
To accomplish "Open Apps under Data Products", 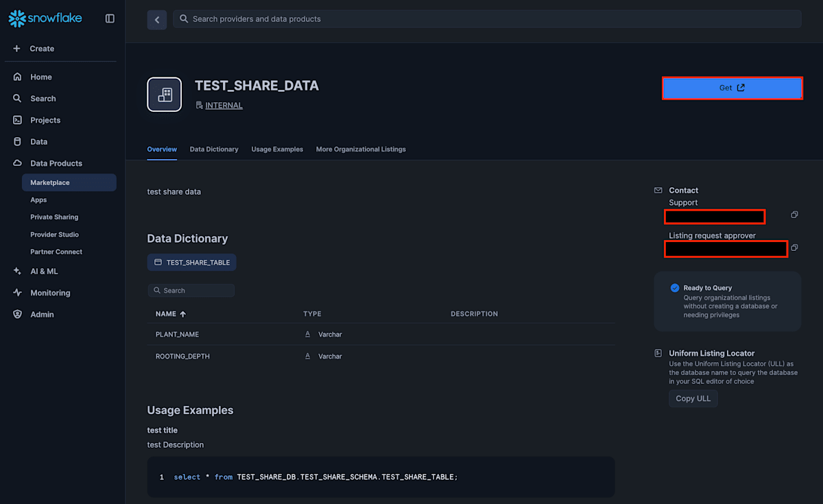I will [38, 200].
